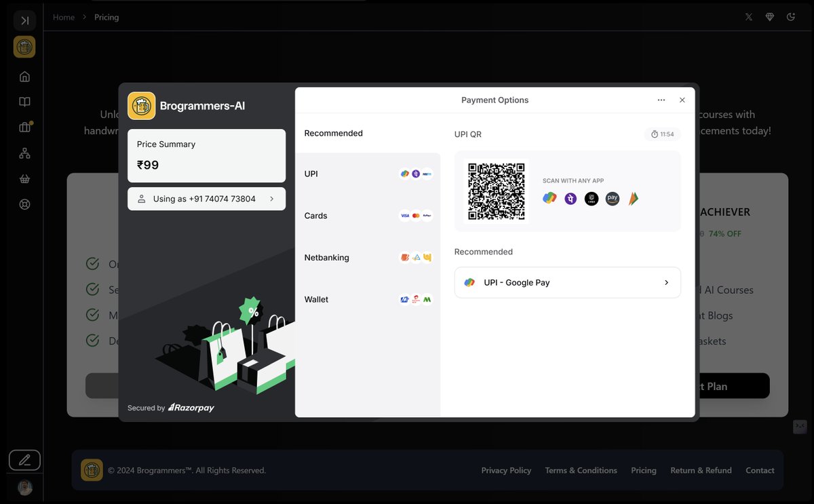The height and width of the screenshot is (504, 814).
Task: Open the Return & Refund footer link
Action: coord(701,470)
